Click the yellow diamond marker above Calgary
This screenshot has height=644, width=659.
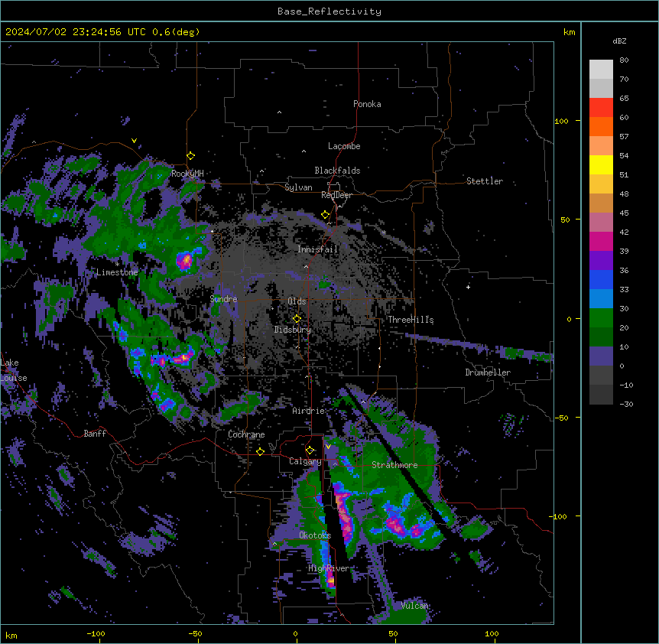click(310, 450)
